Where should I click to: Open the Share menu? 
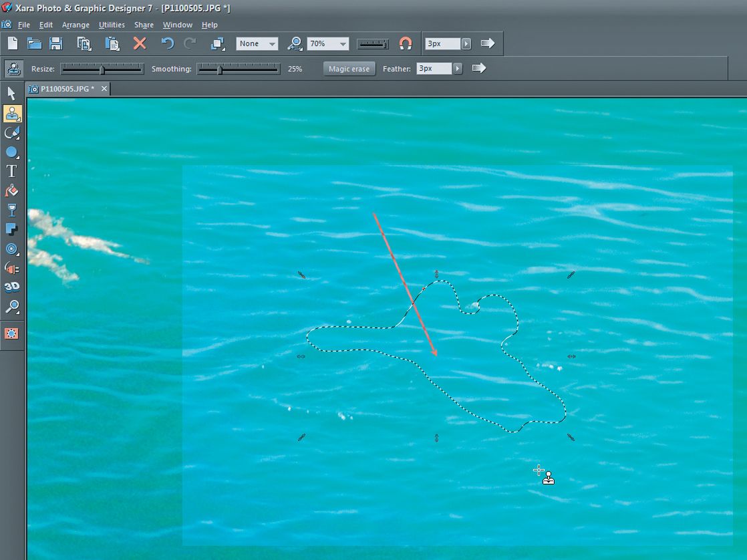tap(144, 25)
